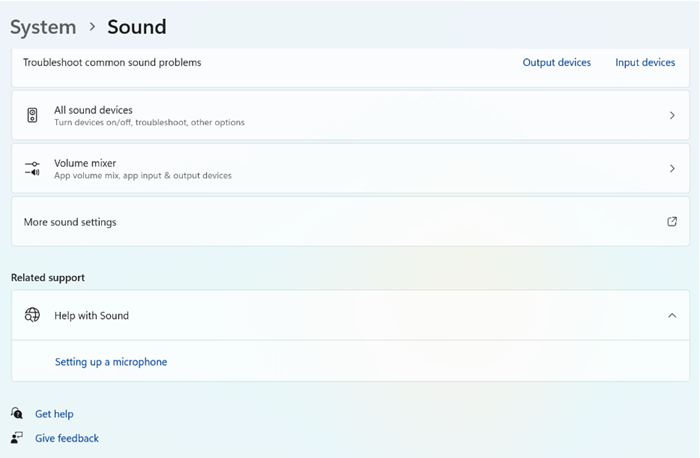The width and height of the screenshot is (700, 458).
Task: Click the Help with Sound globe icon
Action: tap(32, 315)
